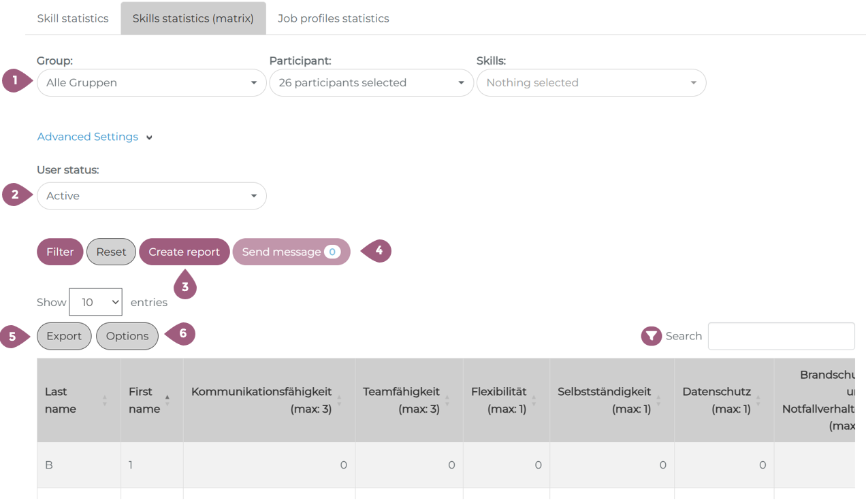Open the Group dropdown showing Alle Gruppen
The image size is (866, 504).
tap(151, 83)
